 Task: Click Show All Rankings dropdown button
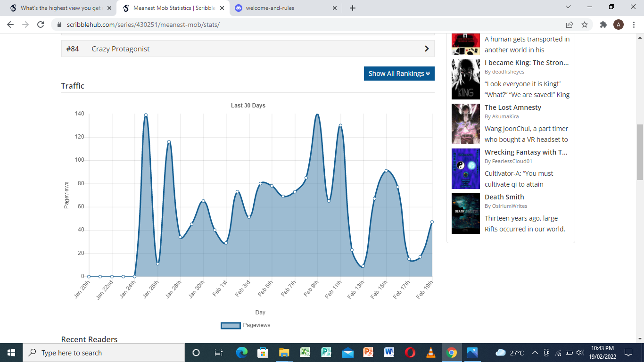pyautogui.click(x=399, y=74)
